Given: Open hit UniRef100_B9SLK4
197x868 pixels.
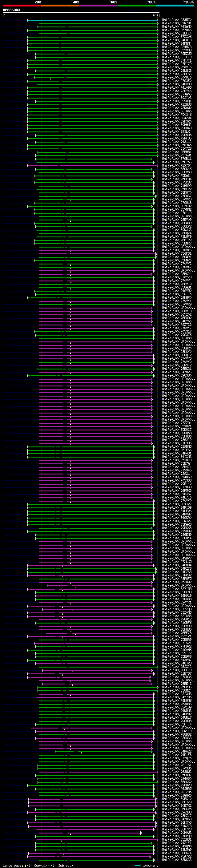Looking at the screenshot, I should coord(177,132).
